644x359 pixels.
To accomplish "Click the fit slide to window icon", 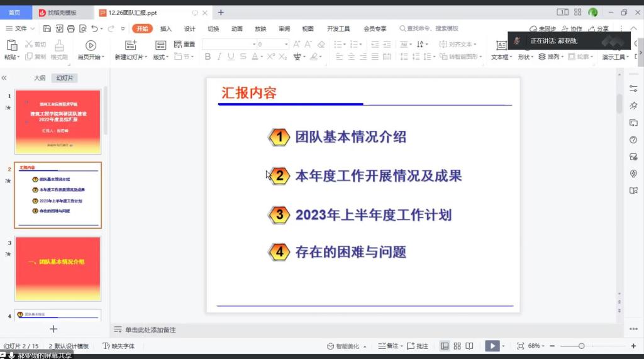I will 520,346.
